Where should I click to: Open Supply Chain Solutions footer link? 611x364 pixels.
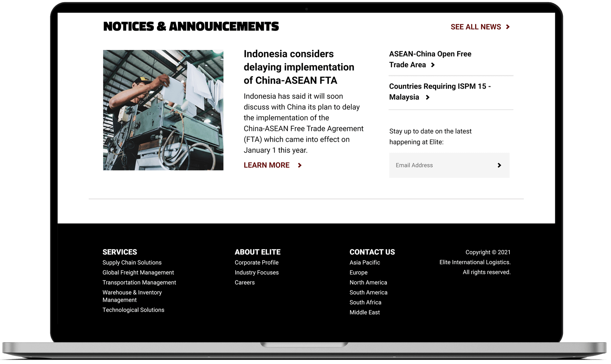tap(132, 263)
